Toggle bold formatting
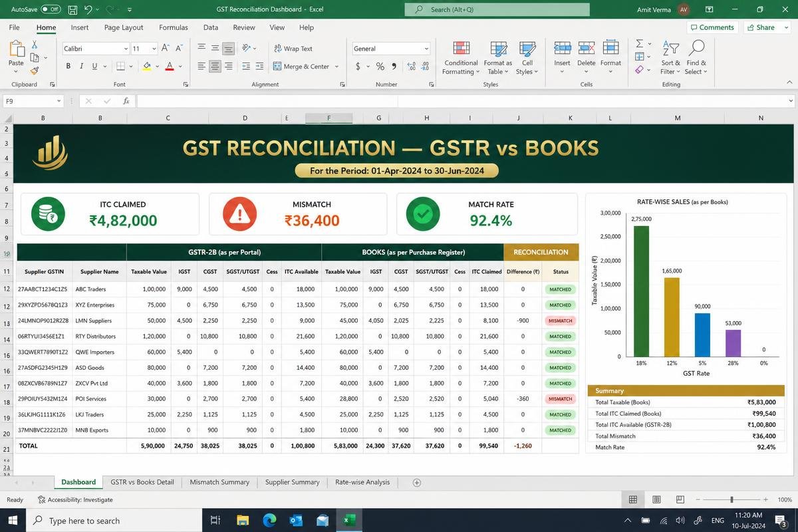The width and height of the screenshot is (798, 532). [68, 66]
